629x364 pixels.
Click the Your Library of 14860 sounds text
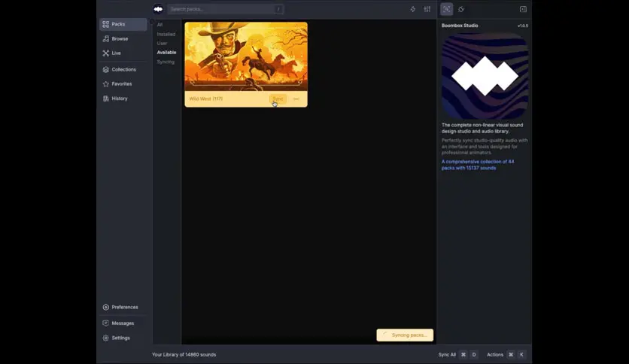[184, 355]
